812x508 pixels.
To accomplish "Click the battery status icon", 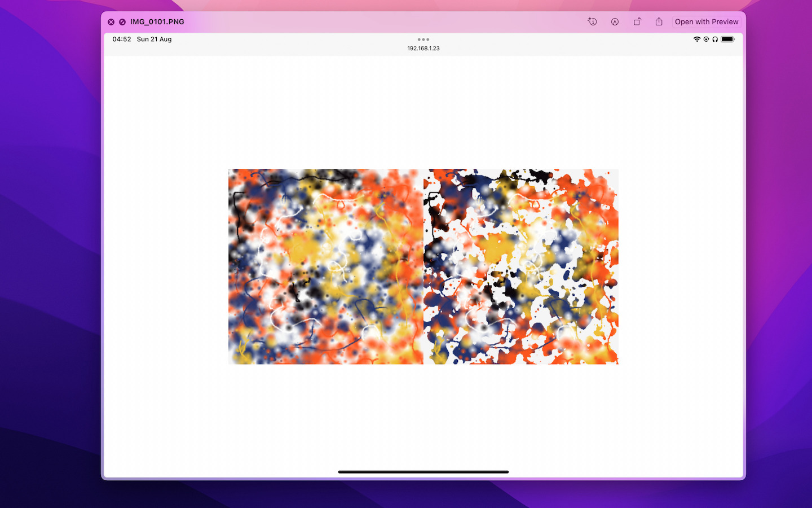I will [x=728, y=40].
